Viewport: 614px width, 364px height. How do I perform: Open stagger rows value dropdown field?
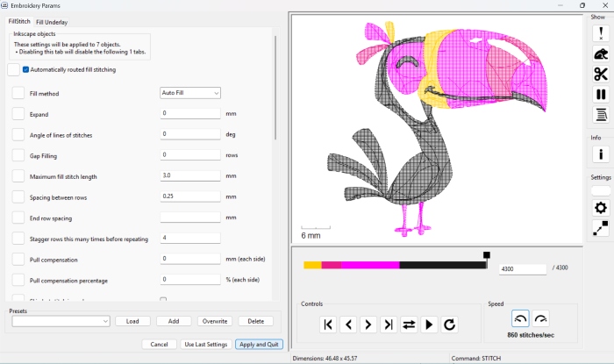point(189,238)
